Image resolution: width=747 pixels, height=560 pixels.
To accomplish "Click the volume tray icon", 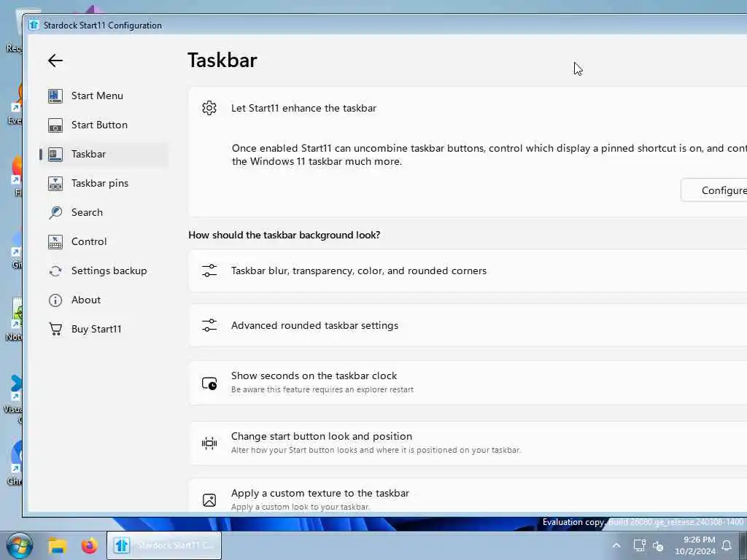I will [659, 546].
